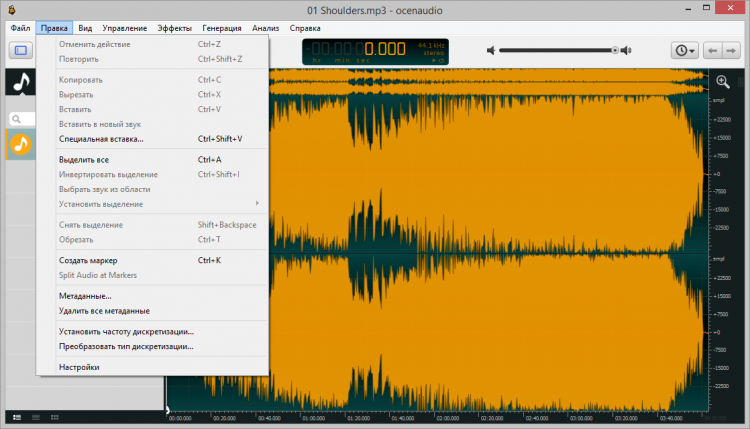Toggle the sidebar panel view button
Screen dimensions: 750x429
point(22,50)
